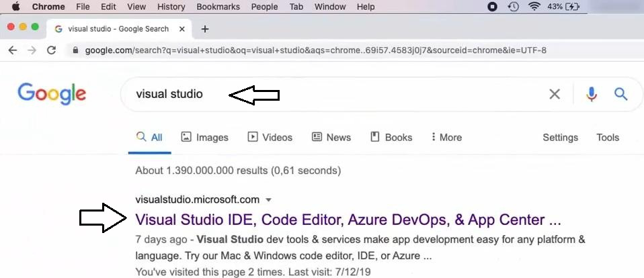This screenshot has width=644, height=278.
Task: Close the visual studio Google Search tab
Action: coord(182,29)
